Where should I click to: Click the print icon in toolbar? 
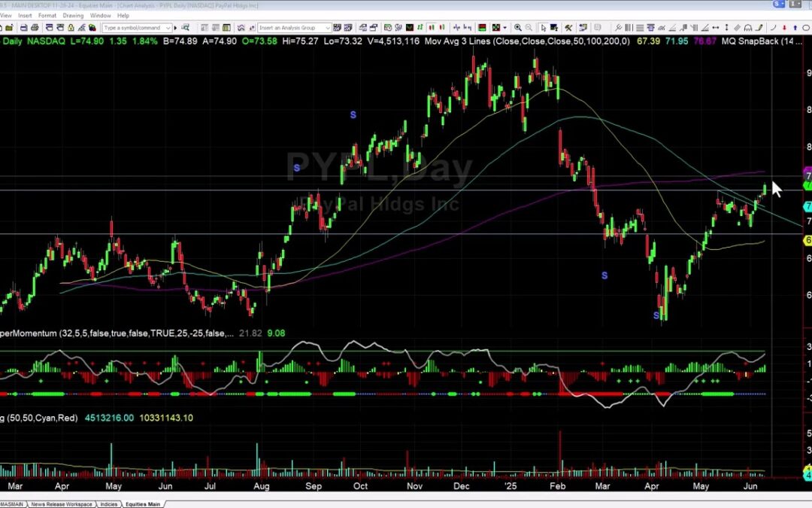tap(35, 28)
